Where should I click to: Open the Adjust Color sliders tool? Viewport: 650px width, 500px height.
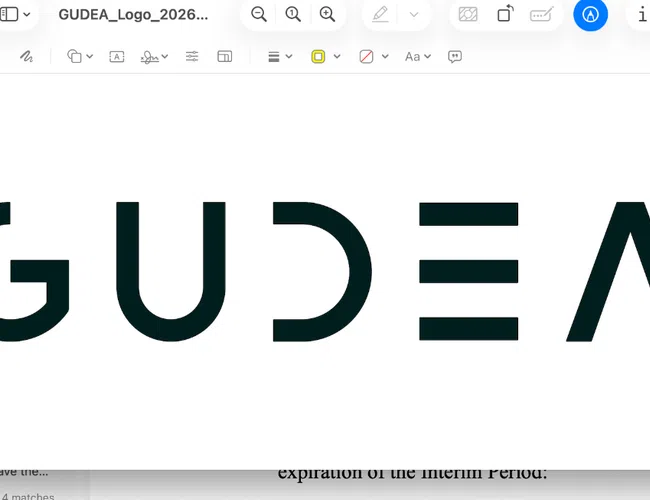pyautogui.click(x=192, y=56)
